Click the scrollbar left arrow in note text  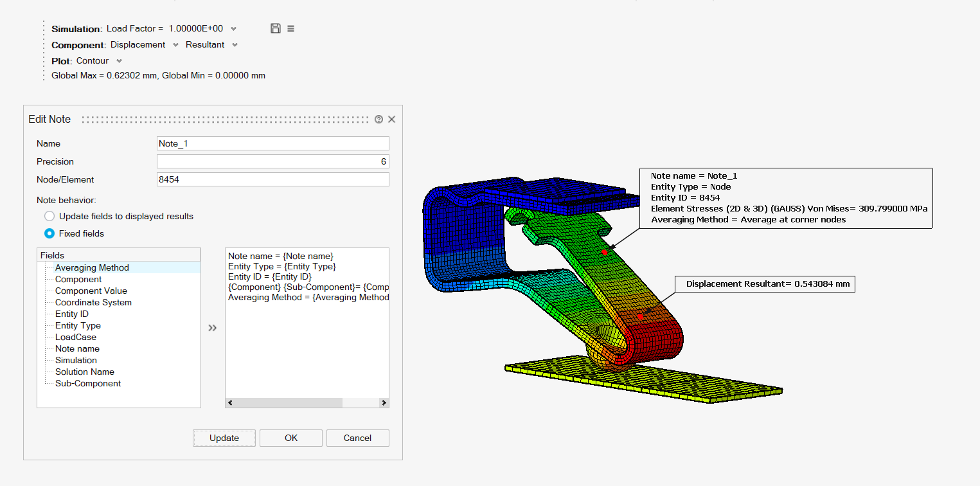[x=231, y=403]
